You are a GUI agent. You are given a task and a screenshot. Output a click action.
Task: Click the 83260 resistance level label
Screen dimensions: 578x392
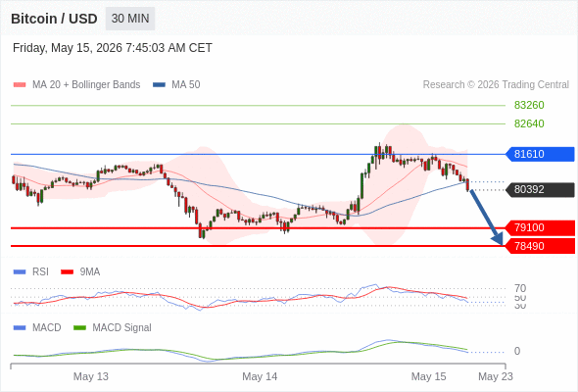(529, 106)
